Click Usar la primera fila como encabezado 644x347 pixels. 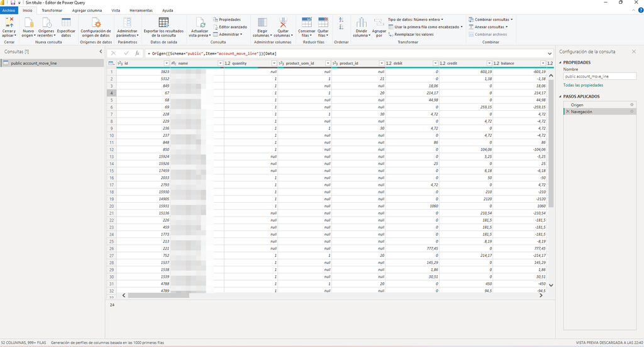[x=426, y=26]
